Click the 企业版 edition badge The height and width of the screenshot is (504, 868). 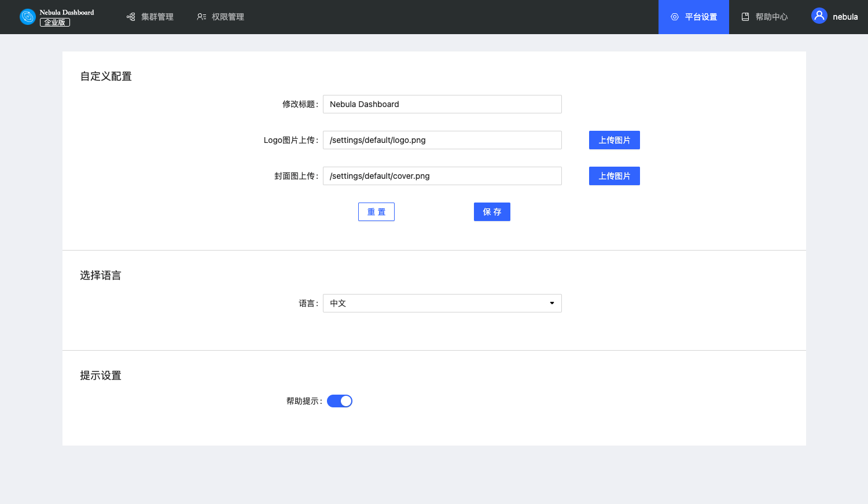tap(55, 23)
